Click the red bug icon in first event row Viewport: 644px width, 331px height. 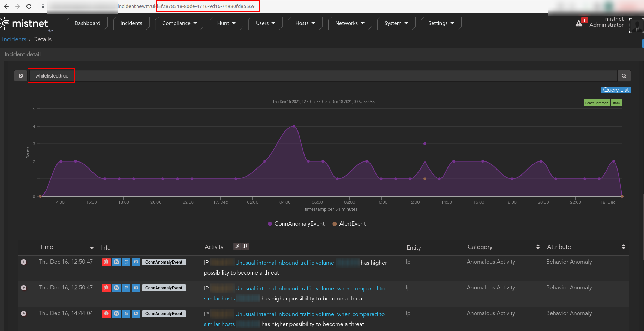click(106, 262)
